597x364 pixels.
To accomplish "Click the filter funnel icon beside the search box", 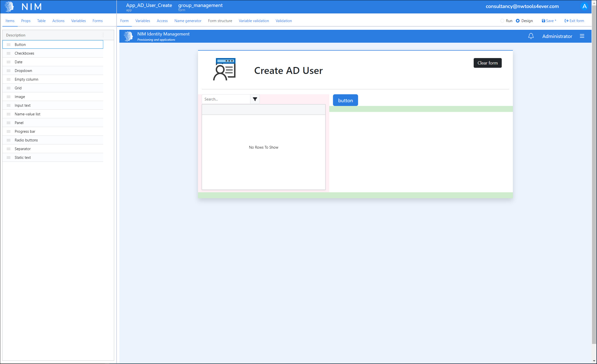I will pos(255,99).
